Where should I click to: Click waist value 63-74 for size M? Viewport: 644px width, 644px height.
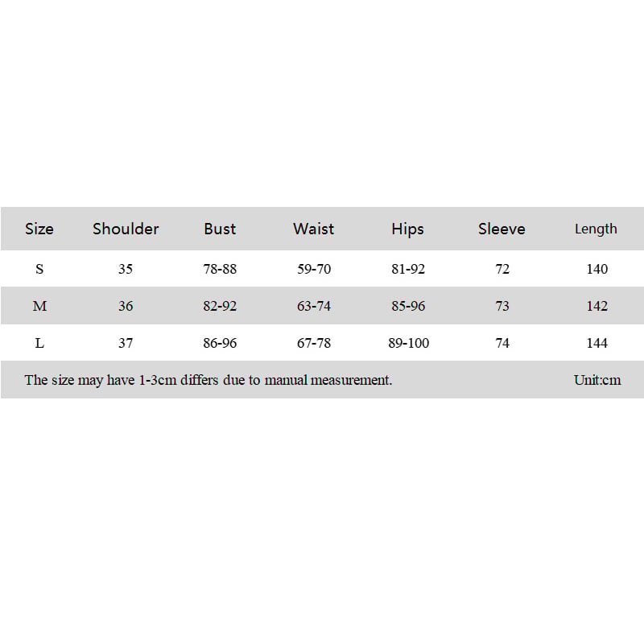point(314,306)
